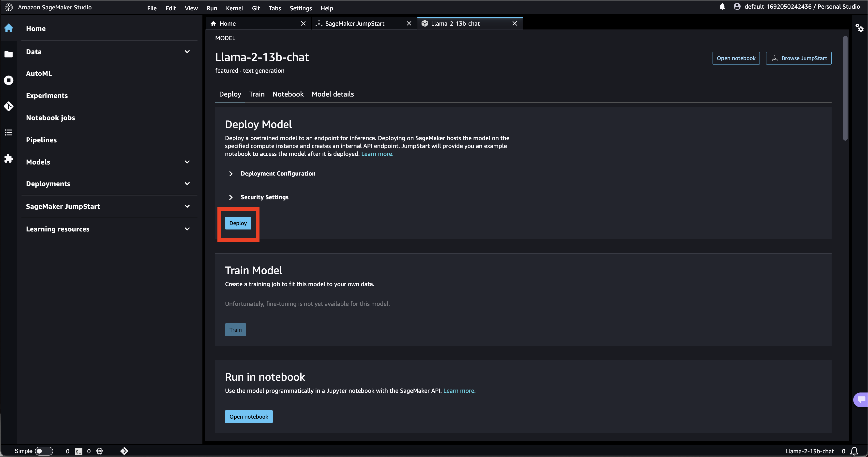This screenshot has width=868, height=457.
Task: Expand the SageMaker JumpStart sidebar menu
Action: (187, 206)
